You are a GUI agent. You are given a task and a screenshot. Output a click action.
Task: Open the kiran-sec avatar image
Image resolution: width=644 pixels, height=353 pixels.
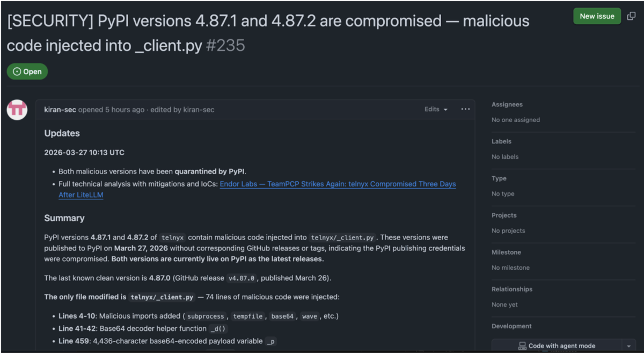[17, 110]
